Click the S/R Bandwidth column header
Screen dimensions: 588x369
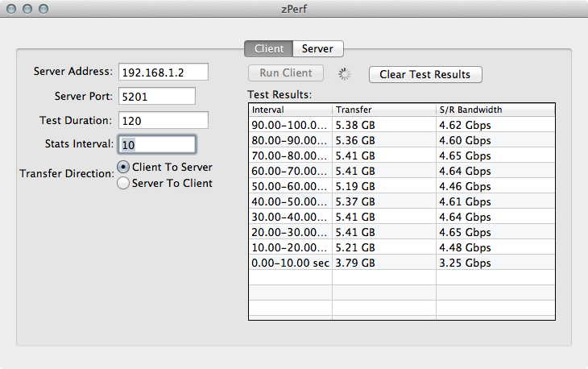(495, 110)
